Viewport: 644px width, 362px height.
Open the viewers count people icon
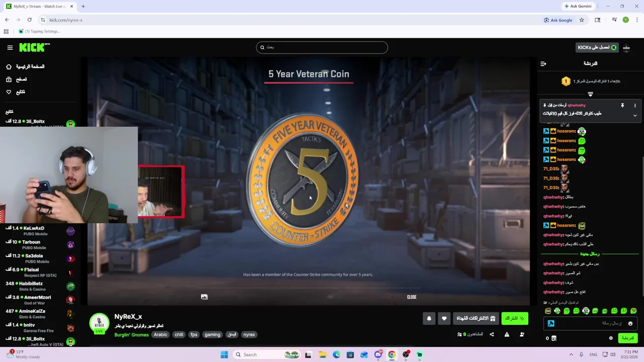[459, 334]
